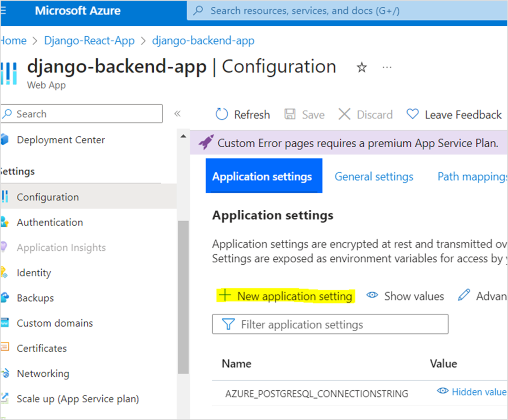This screenshot has height=420, width=508.
Task: Focus the Filter application settings field
Action: [x=330, y=324]
